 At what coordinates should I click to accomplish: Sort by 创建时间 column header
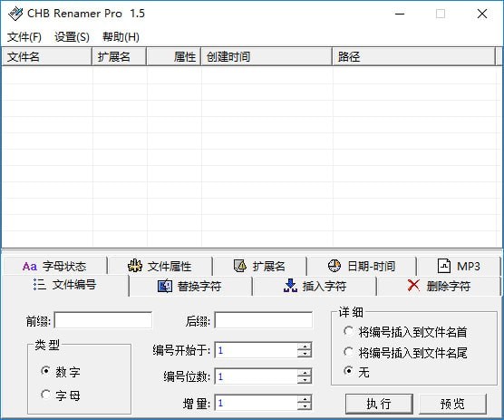tap(267, 57)
